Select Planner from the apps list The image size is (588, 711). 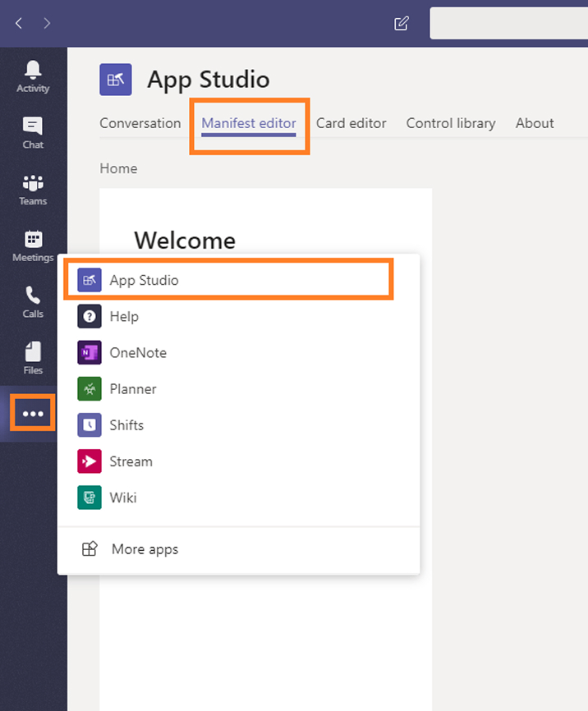tap(239, 388)
